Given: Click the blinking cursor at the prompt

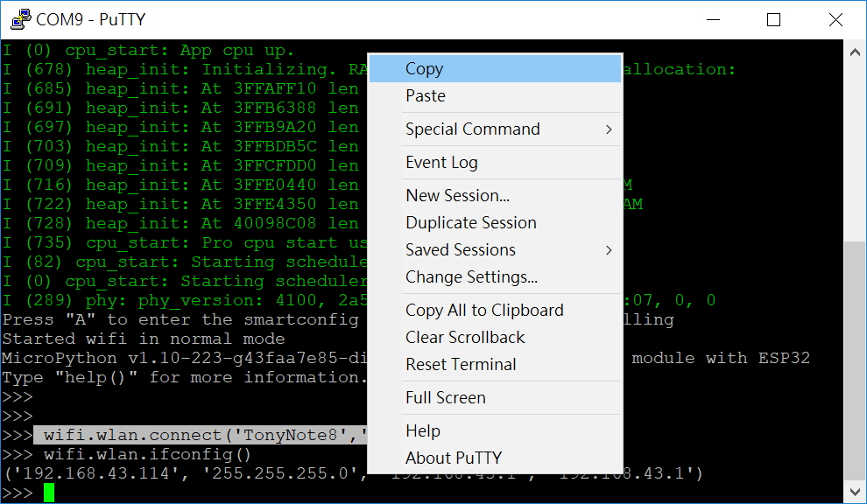Looking at the screenshot, I should click(x=48, y=492).
